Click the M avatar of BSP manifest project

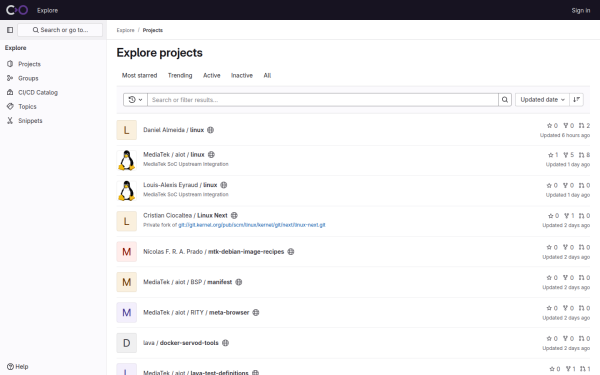[127, 282]
